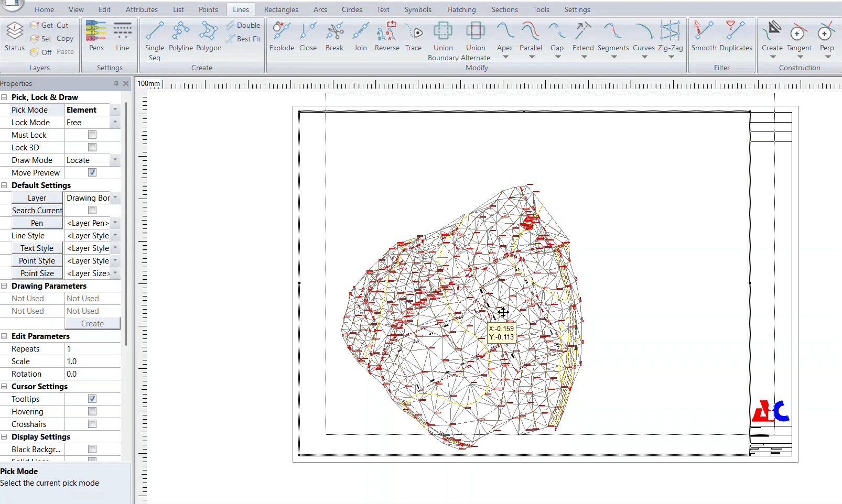Enable the Crosshairs checkbox

[x=92, y=424]
